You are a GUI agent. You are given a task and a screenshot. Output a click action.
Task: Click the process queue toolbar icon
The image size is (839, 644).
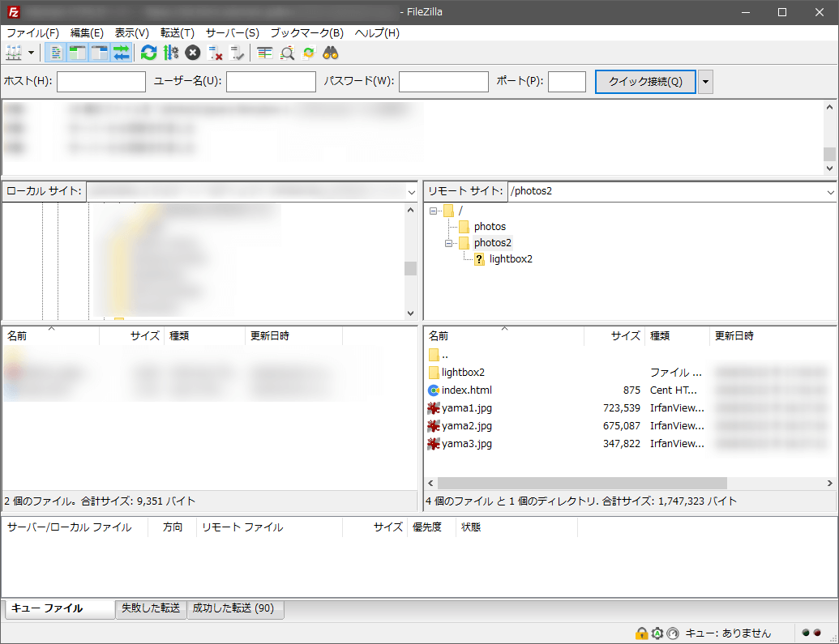[170, 53]
